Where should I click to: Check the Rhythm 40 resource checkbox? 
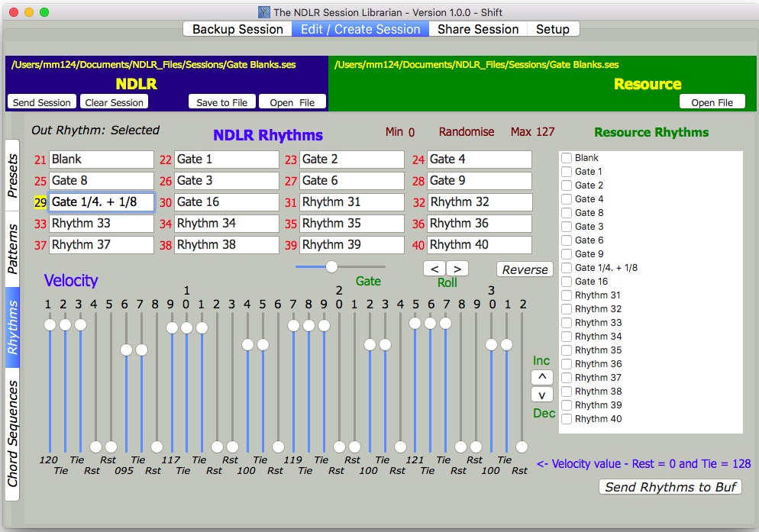click(567, 419)
